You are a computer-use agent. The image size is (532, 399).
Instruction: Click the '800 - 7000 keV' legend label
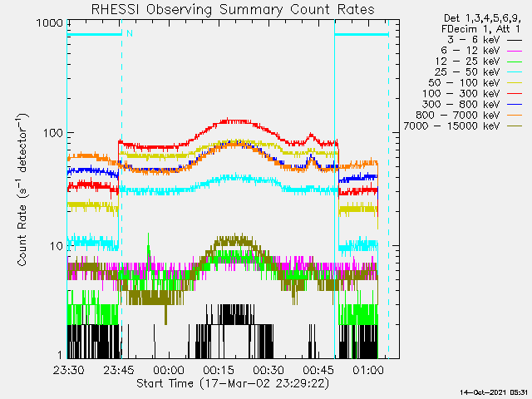tap(458, 115)
